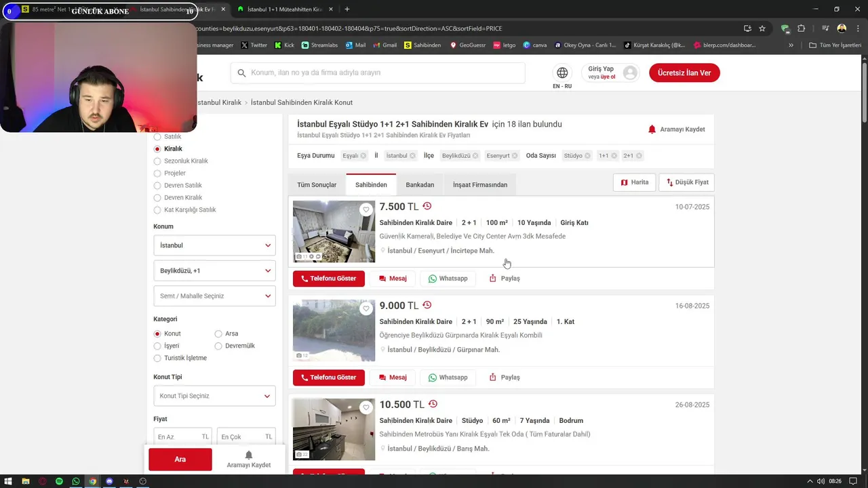Open the Düşük Fiyat sort dropdown
Viewport: 868px width, 488px height.
687,182
